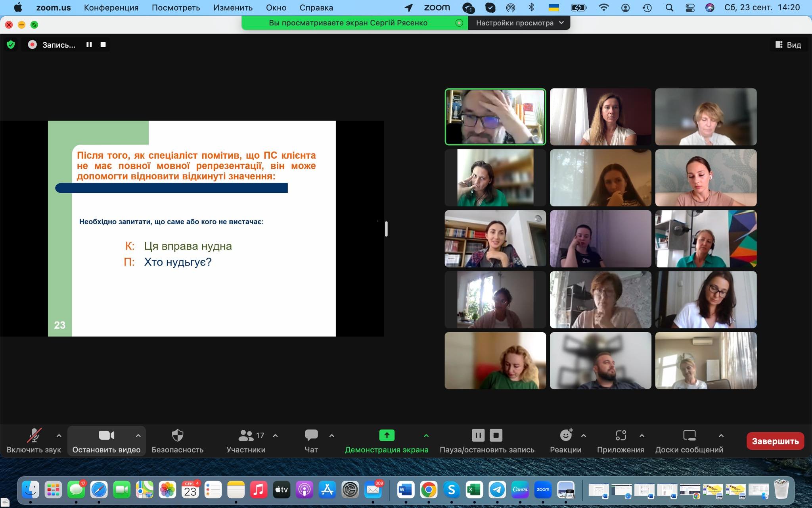This screenshot has width=812, height=508.
Task: Open the Посмотреть menu
Action: 176,8
